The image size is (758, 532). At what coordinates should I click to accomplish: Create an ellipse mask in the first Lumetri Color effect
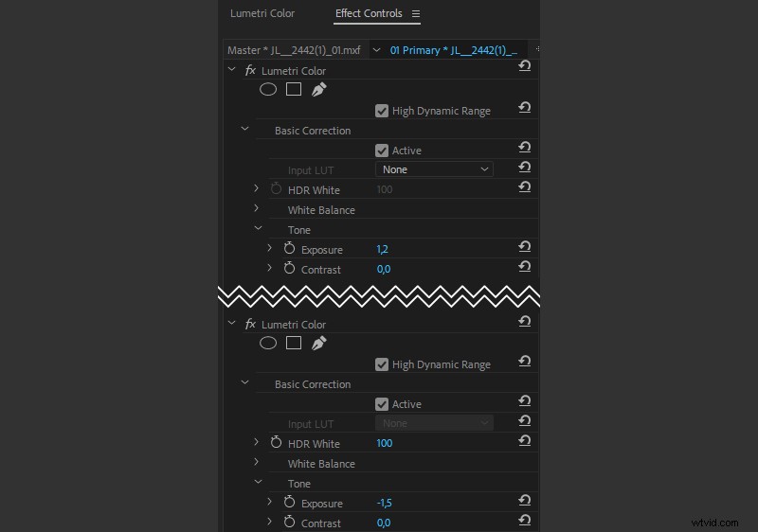268,89
